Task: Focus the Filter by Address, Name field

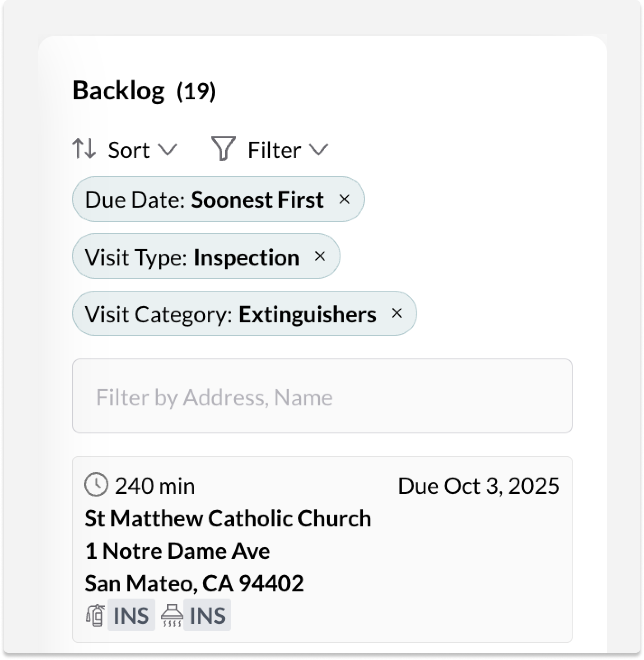Action: tap(322, 396)
